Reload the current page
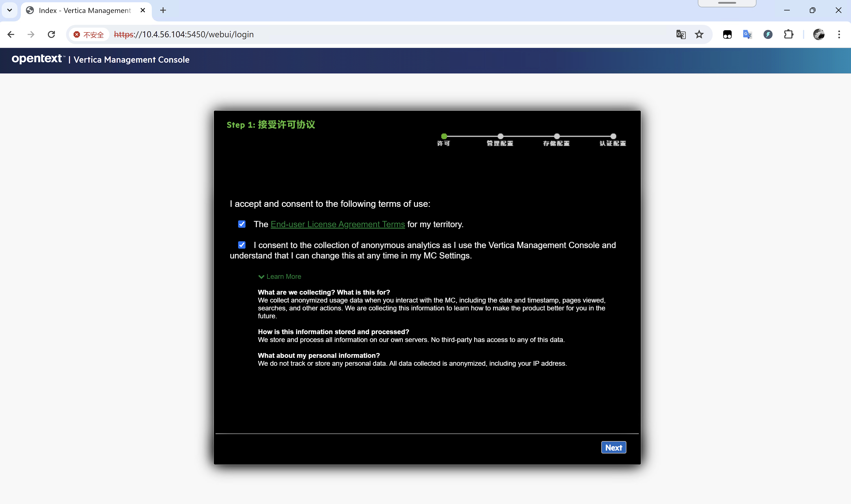The height and width of the screenshot is (504, 851). click(x=51, y=34)
